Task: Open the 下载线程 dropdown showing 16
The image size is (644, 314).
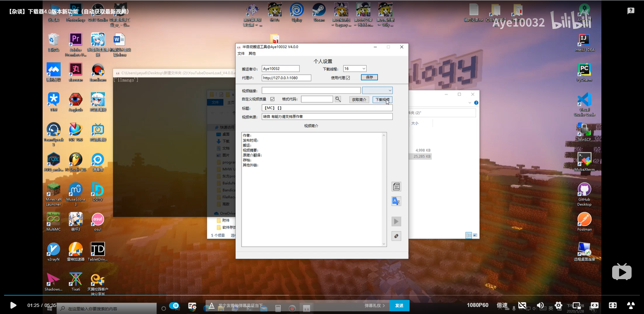Action: pos(355,69)
